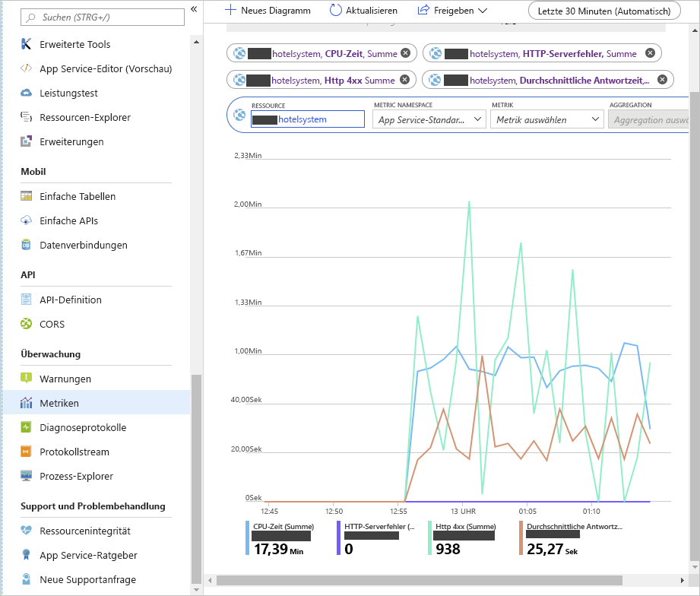Open Erweiterte Tools icon in sidebar

(x=27, y=44)
